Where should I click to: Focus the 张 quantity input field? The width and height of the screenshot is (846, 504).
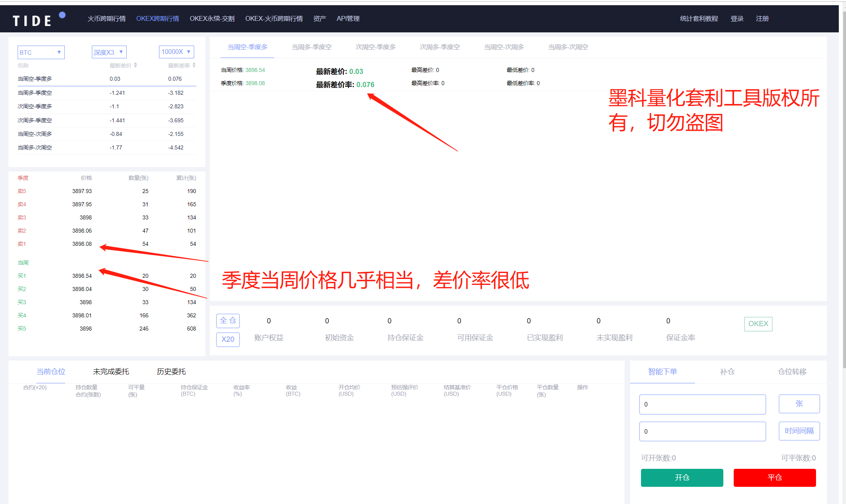click(702, 404)
